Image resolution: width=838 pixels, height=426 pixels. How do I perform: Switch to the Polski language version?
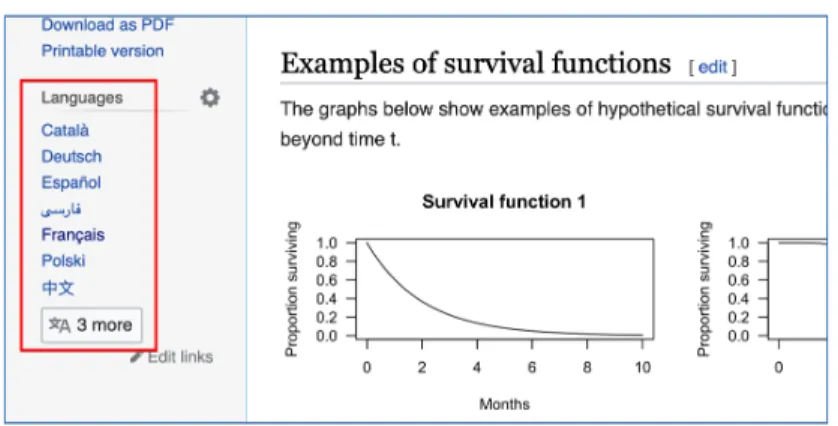coord(64,261)
